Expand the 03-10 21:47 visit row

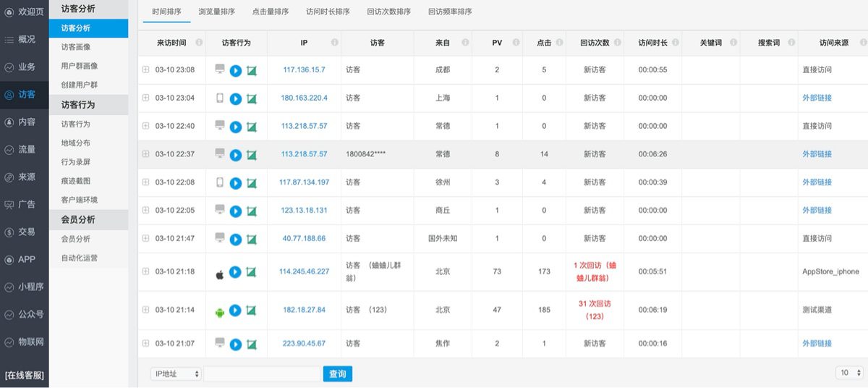point(145,239)
